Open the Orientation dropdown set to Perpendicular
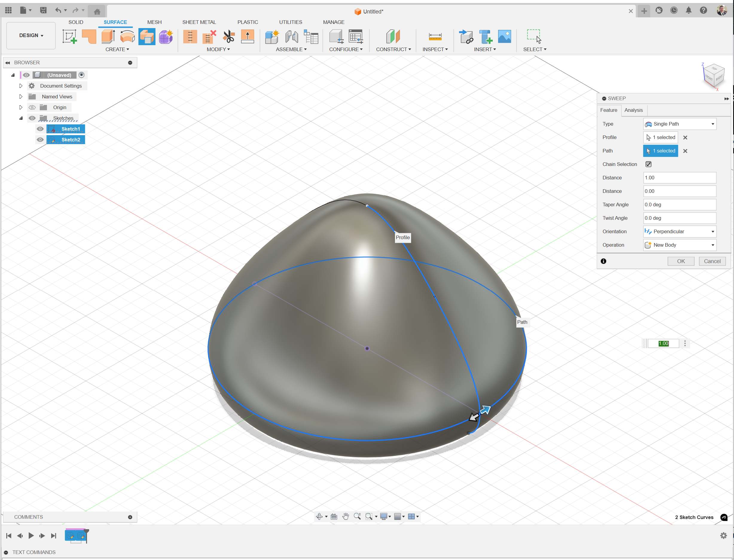The height and width of the screenshot is (560, 734). (x=680, y=231)
